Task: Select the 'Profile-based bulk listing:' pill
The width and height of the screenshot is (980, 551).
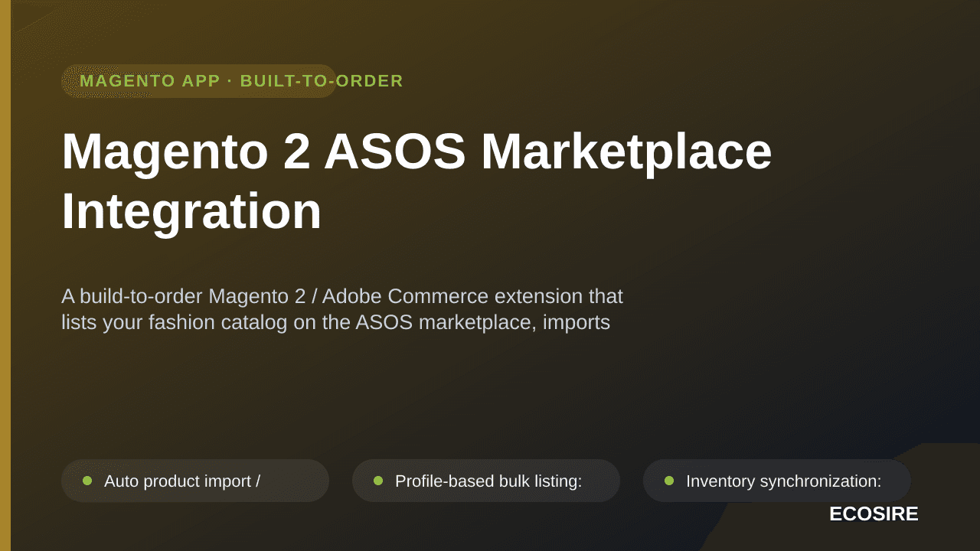Action: point(486,481)
